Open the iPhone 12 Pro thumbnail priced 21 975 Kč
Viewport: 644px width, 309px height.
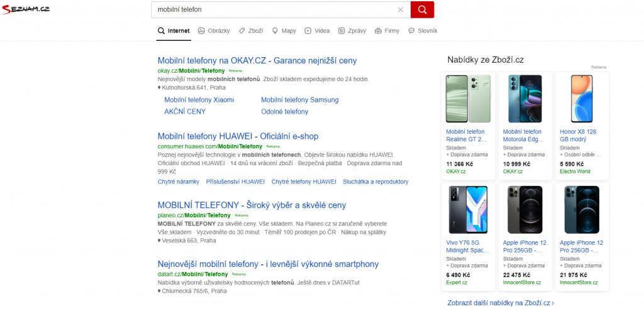pyautogui.click(x=582, y=210)
